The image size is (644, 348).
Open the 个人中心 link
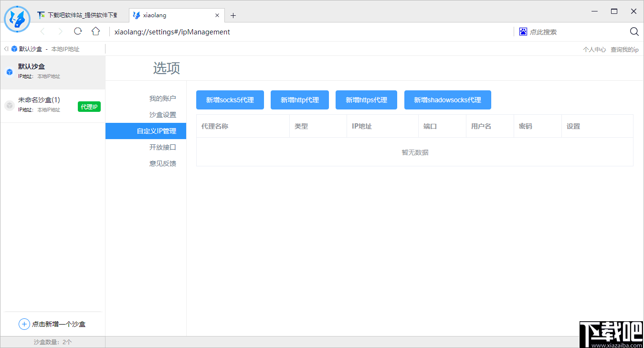[594, 49]
